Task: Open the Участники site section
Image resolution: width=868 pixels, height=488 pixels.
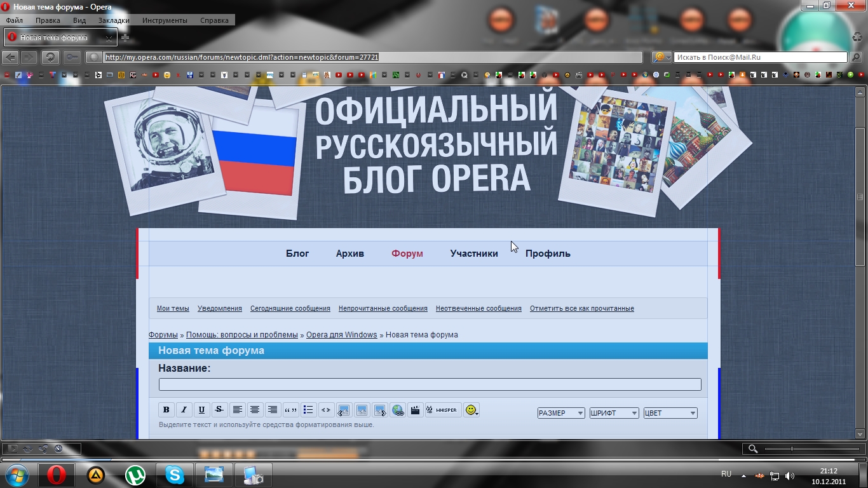Action: point(474,254)
